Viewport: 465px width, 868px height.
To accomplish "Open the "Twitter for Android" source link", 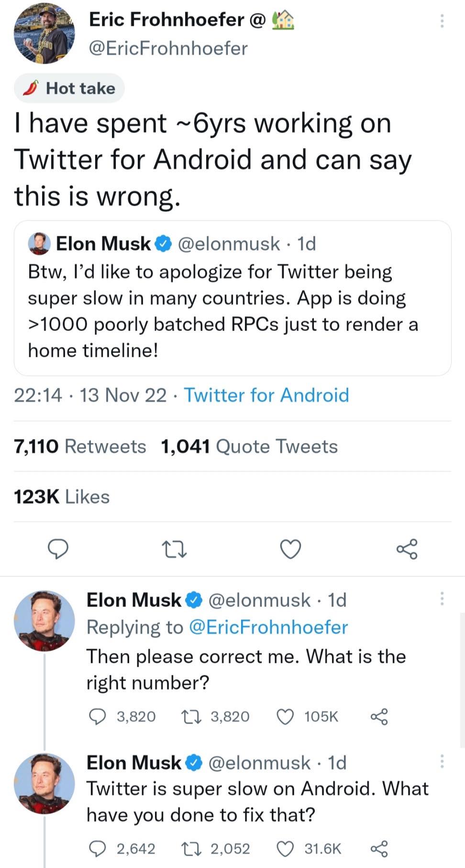I will [x=266, y=396].
